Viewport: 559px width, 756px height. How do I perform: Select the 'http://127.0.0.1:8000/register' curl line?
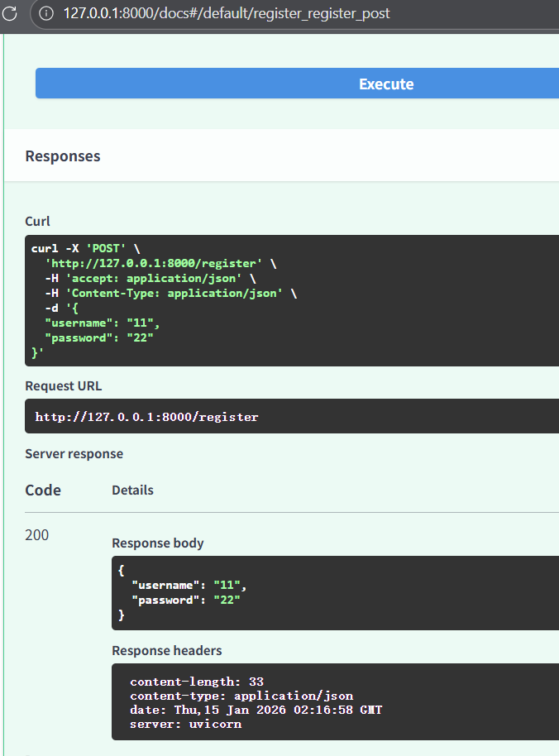[161, 263]
